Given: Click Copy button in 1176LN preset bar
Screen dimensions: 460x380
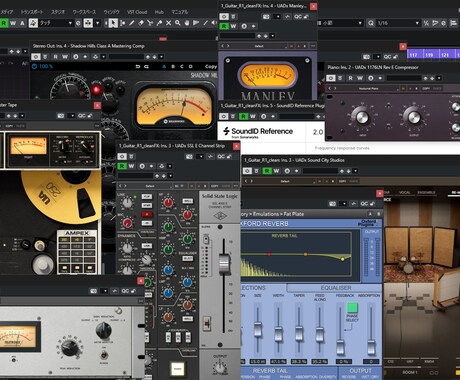Looking at the screenshot, I should click(426, 88).
